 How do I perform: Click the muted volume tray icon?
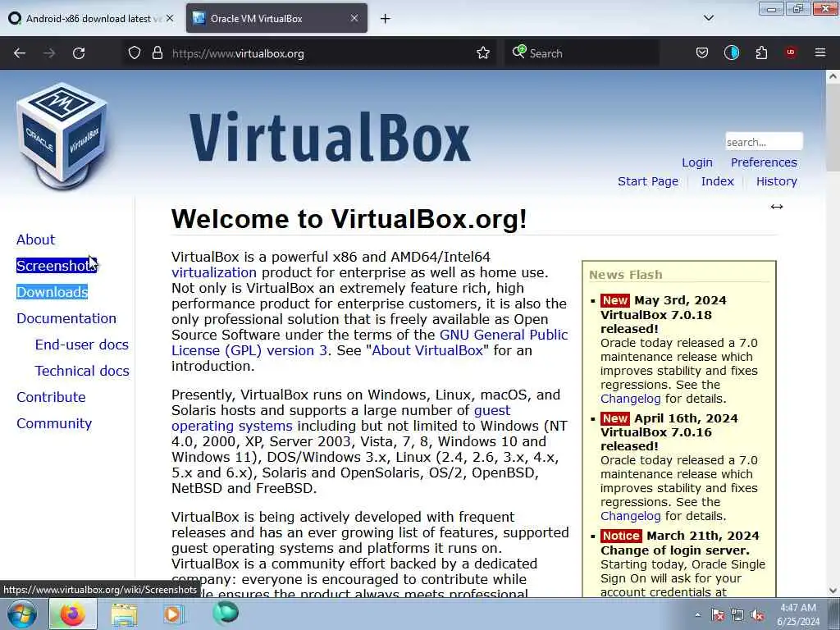[x=757, y=615]
